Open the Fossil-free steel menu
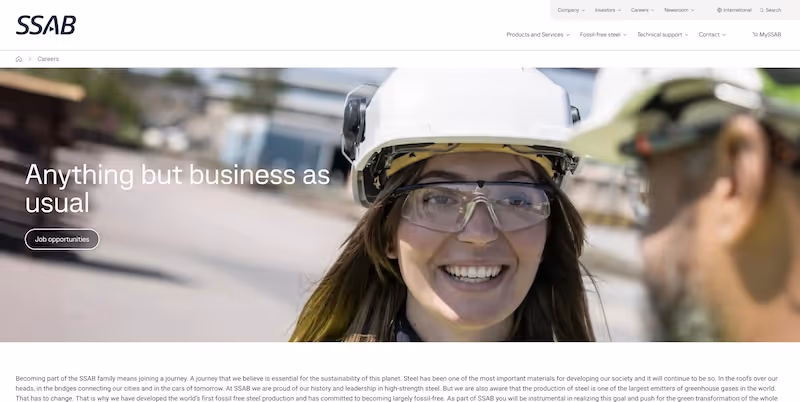800x402 pixels. (x=603, y=35)
